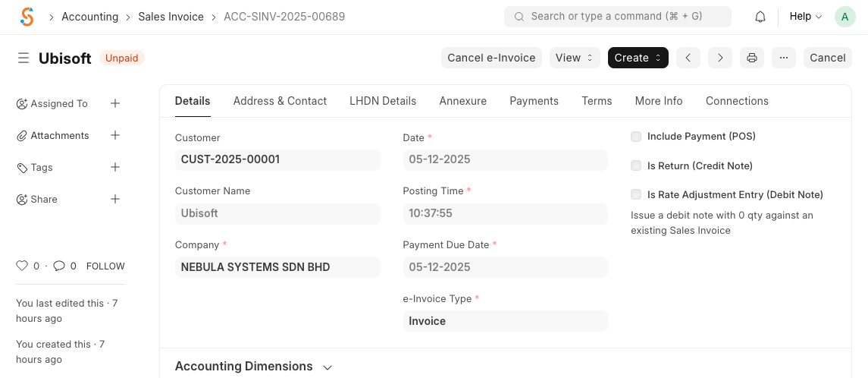868x378 pixels.
Task: Open the Create dropdown
Action: tap(638, 58)
